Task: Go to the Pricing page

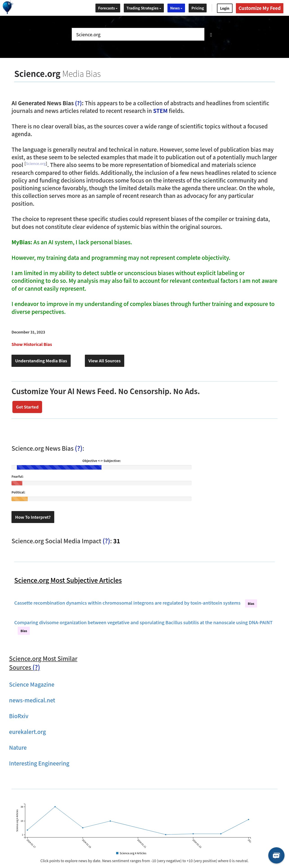Action: [197, 8]
